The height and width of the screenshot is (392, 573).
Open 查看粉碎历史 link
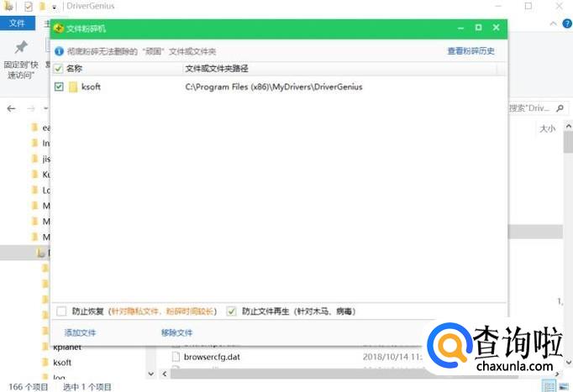pos(471,51)
